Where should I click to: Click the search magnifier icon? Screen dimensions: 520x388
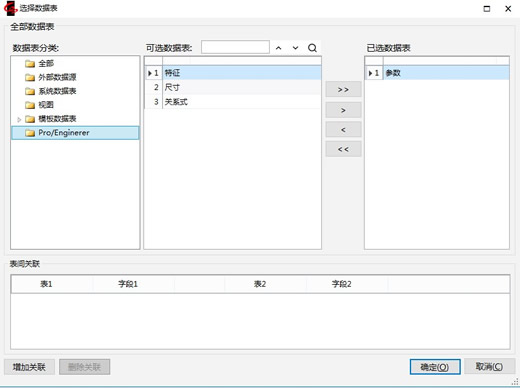coord(312,48)
